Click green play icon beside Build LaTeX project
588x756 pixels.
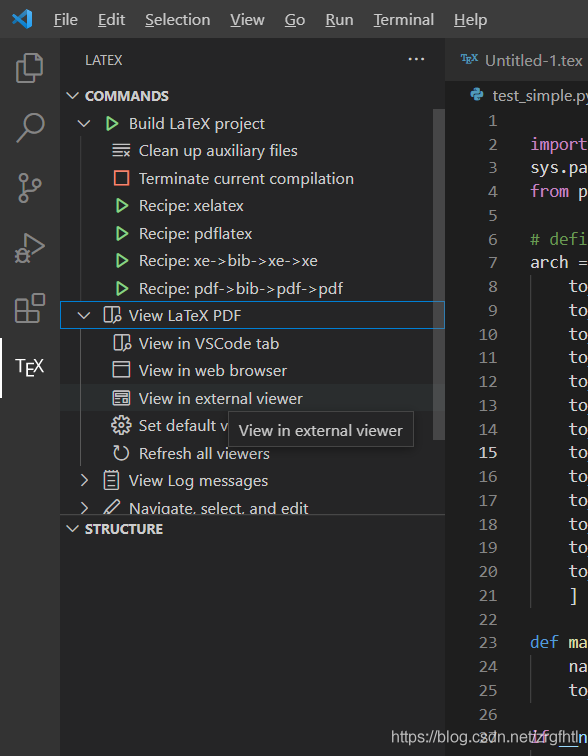coord(112,123)
